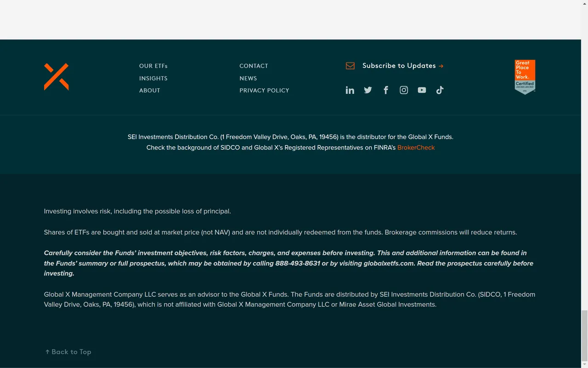Open the ABOUT navigation entry
This screenshot has height=368, width=588.
coord(149,90)
